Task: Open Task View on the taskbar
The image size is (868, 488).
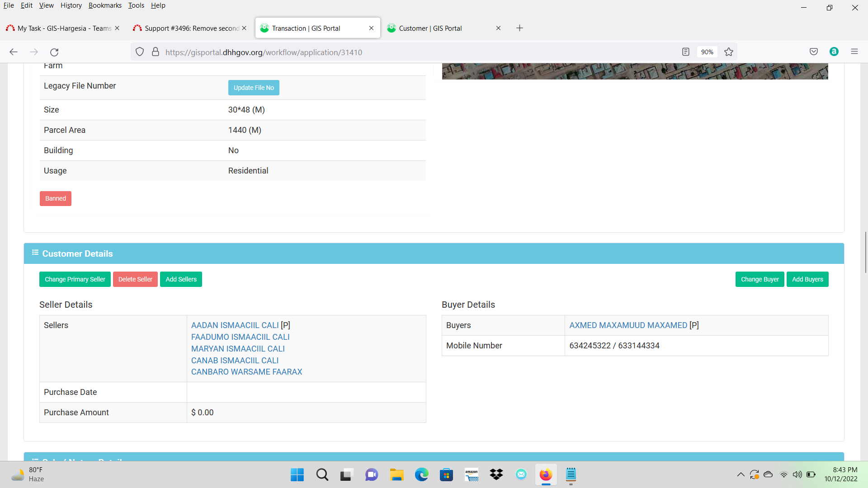Action: point(346,474)
